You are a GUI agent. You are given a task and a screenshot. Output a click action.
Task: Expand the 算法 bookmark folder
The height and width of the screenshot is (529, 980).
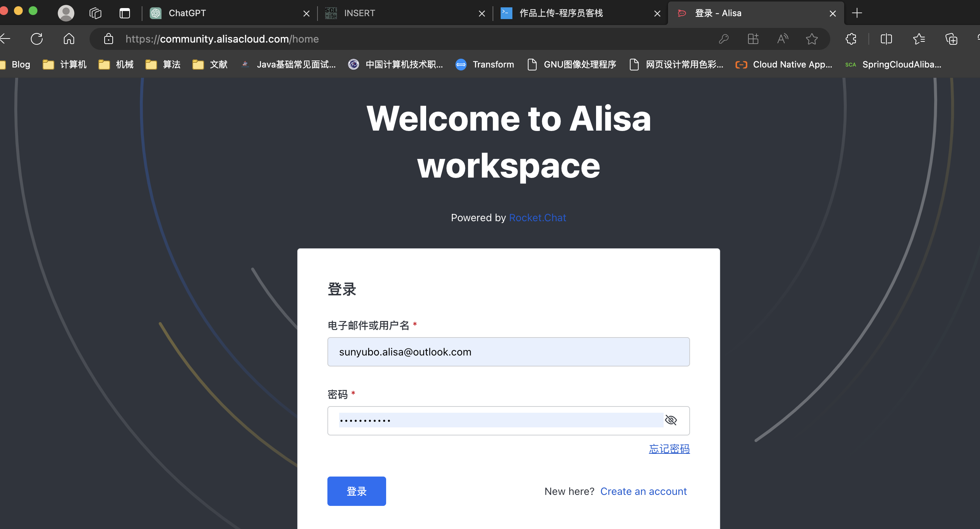163,65
